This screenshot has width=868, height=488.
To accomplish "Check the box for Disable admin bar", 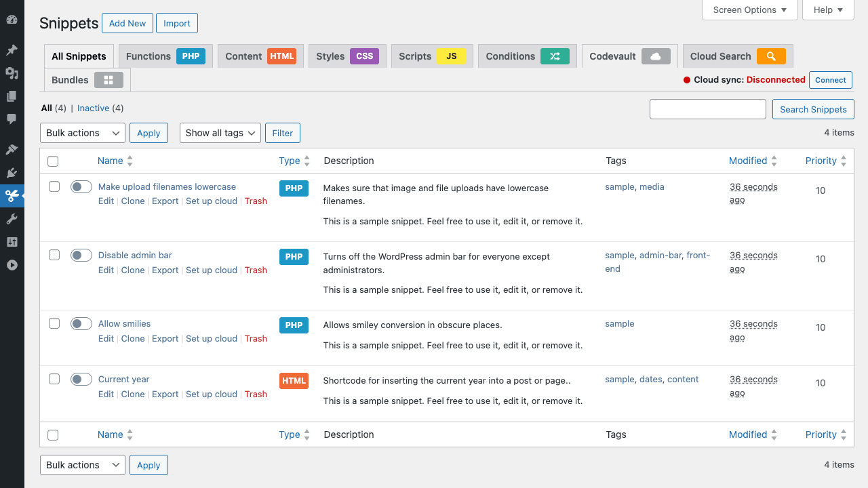I will coord(54,255).
